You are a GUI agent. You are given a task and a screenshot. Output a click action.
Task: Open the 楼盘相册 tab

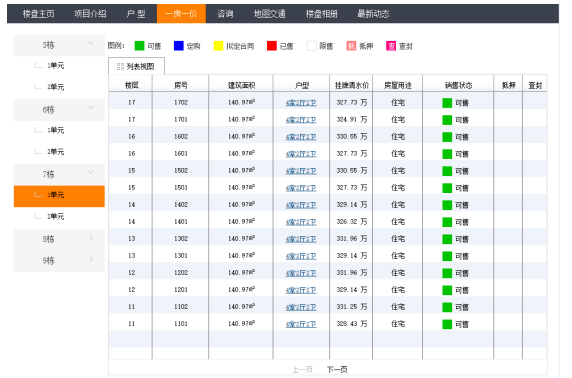pos(322,14)
